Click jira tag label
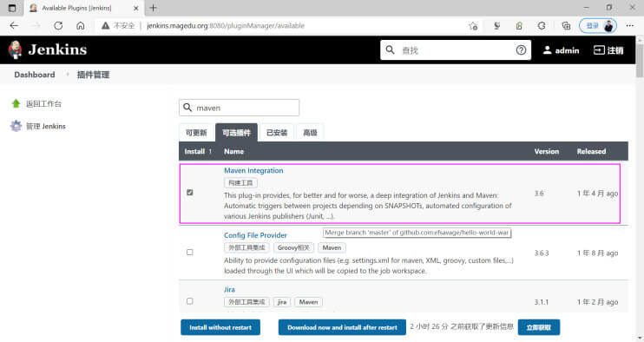The image size is (644, 342). [x=282, y=302]
